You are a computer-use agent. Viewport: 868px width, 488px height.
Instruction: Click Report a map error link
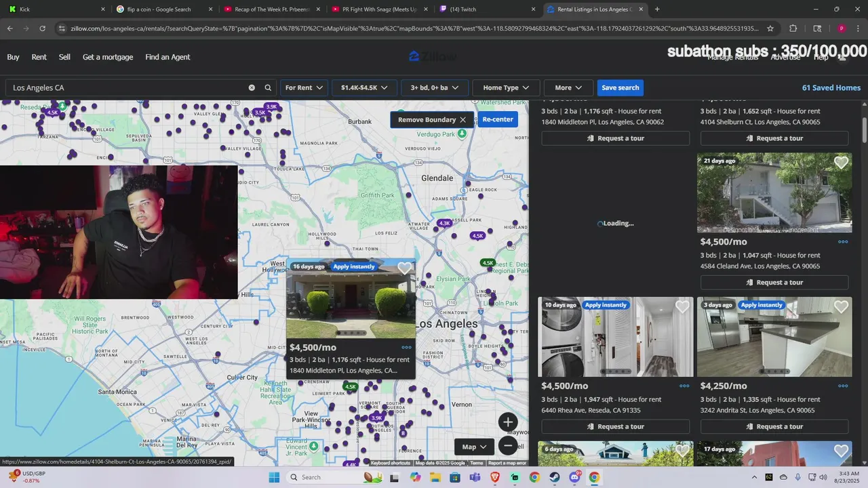point(507,463)
